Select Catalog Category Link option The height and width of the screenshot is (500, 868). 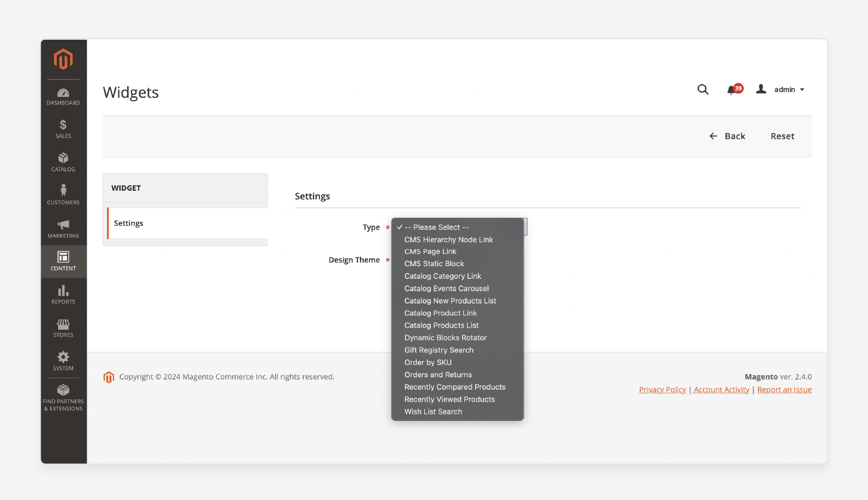point(457,276)
